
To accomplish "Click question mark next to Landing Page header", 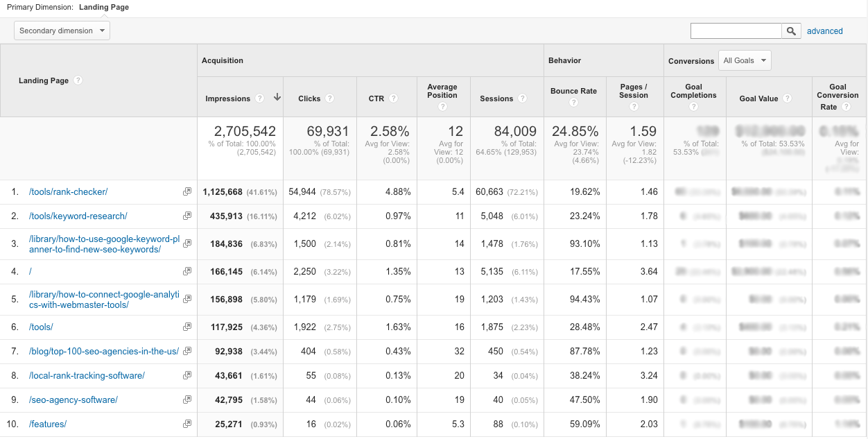I will pos(78,80).
